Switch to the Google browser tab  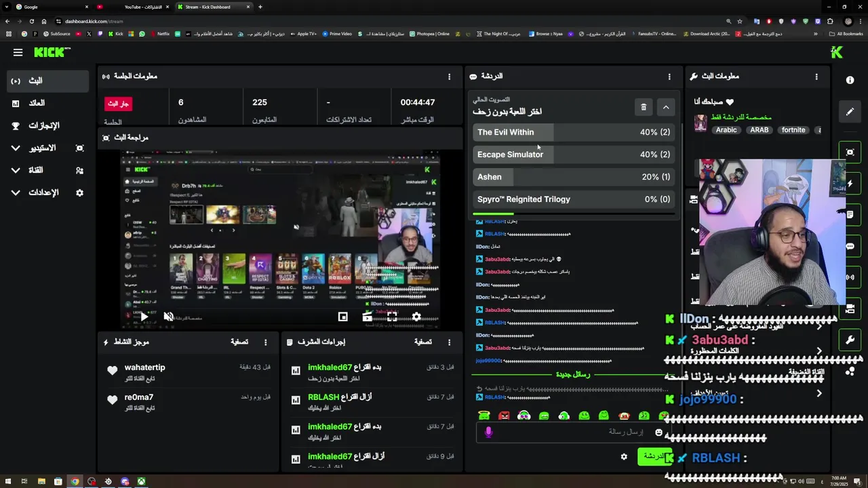(51, 7)
